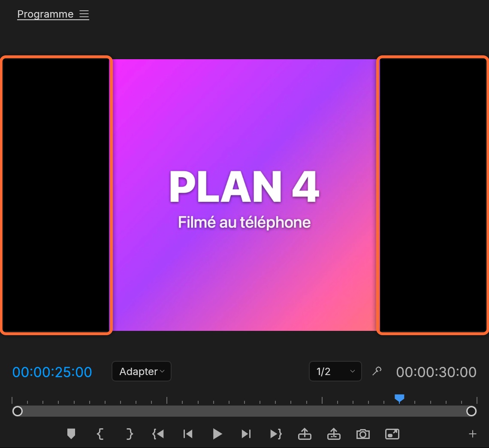
Task: Click the PLAN 4 title in the preview
Action: click(x=244, y=187)
